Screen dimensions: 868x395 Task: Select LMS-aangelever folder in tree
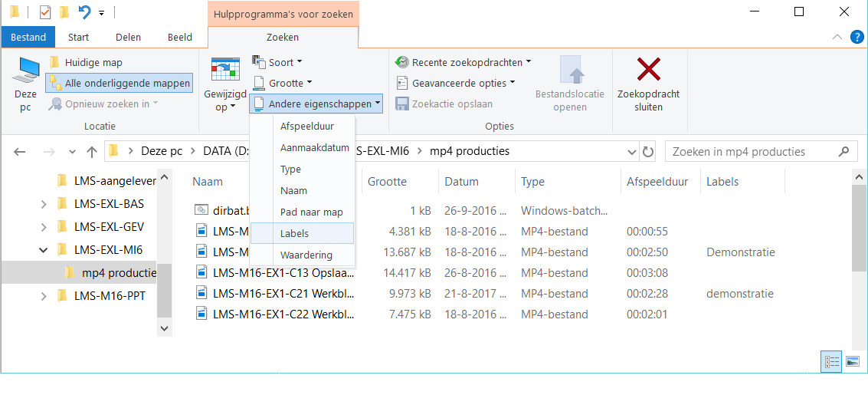pyautogui.click(x=107, y=180)
